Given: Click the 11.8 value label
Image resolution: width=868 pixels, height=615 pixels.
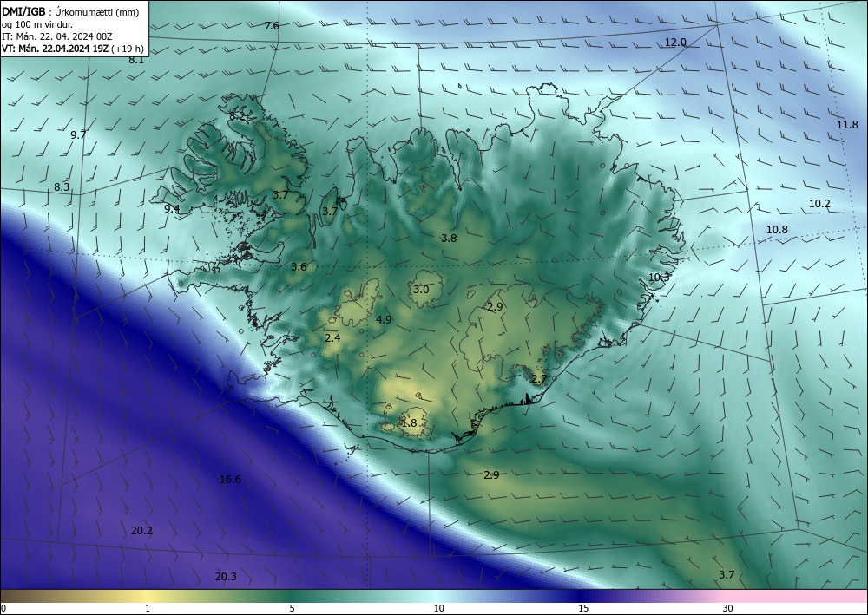Looking at the screenshot, I should pyautogui.click(x=847, y=124).
